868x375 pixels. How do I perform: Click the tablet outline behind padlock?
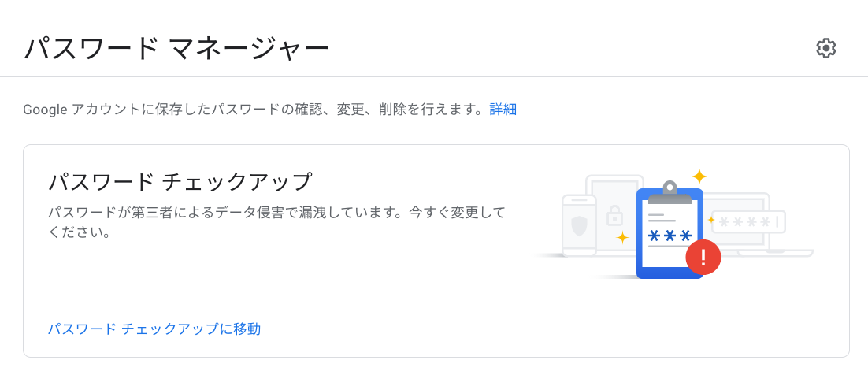[614, 213]
